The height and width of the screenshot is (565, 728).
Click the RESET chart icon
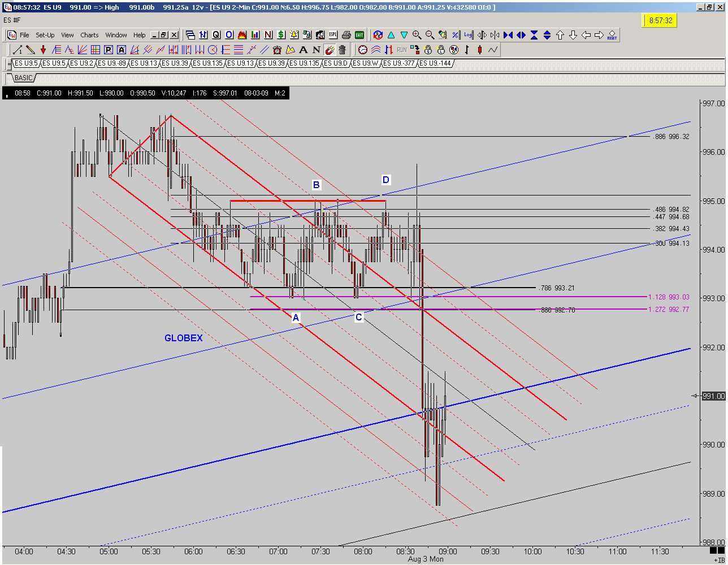tap(612, 34)
